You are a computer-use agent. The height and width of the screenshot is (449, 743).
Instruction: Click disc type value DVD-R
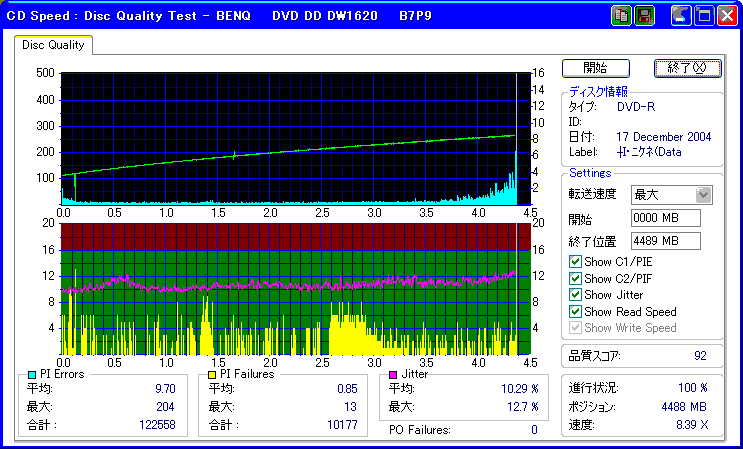coord(636,107)
